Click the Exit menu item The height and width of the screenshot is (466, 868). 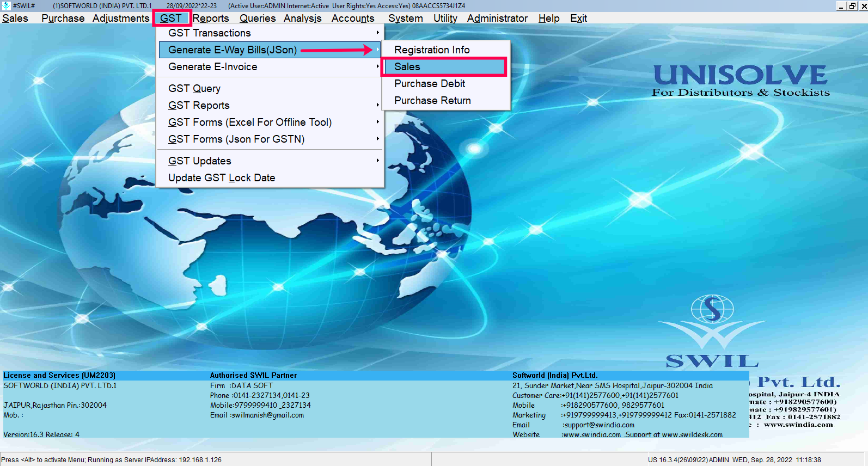[x=579, y=19]
